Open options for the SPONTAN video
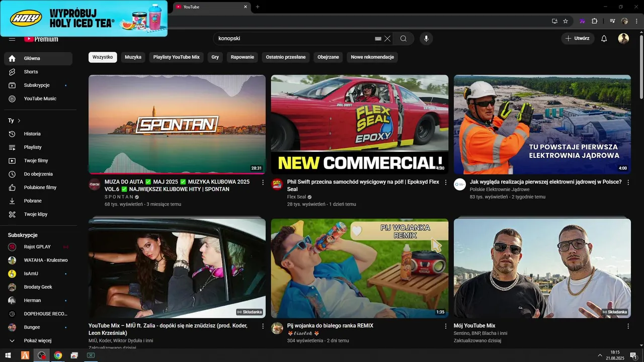The height and width of the screenshot is (362, 644). click(x=263, y=182)
